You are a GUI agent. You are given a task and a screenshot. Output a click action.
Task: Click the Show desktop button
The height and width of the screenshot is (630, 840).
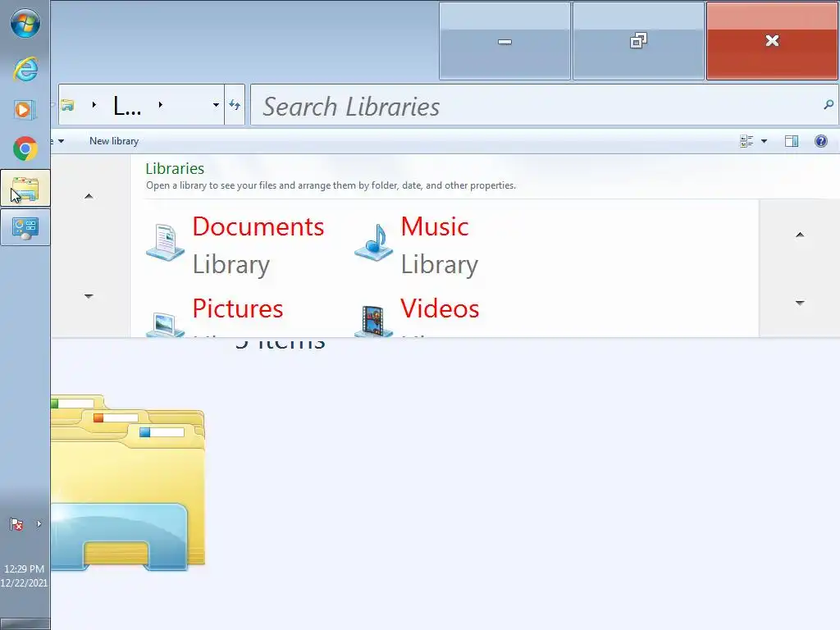(25, 624)
